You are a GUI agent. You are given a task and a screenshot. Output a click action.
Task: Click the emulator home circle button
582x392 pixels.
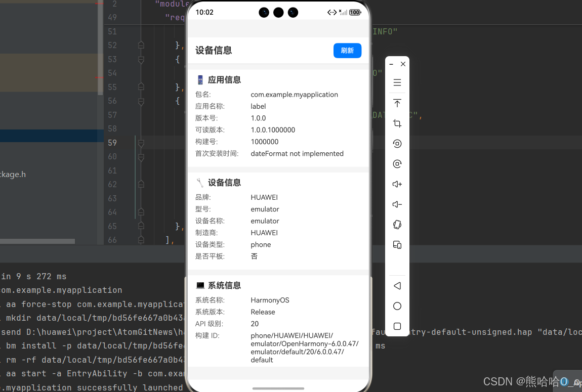click(397, 306)
